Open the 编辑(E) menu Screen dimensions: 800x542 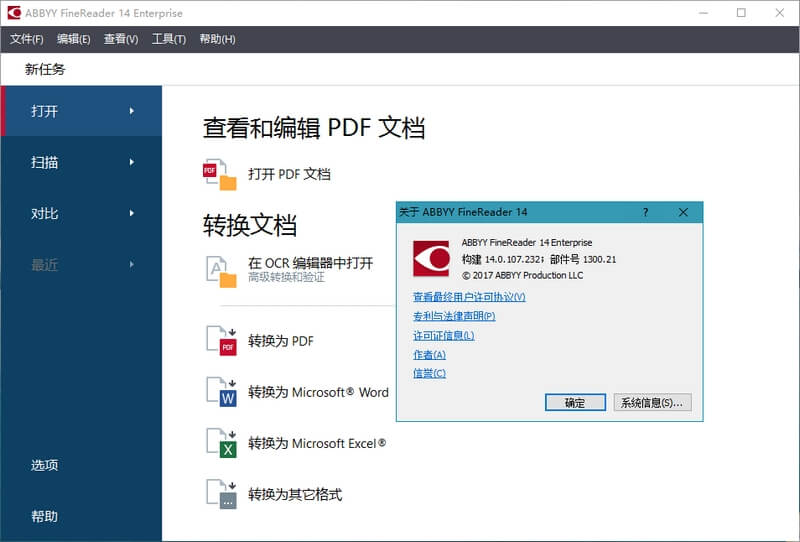pyautogui.click(x=73, y=39)
